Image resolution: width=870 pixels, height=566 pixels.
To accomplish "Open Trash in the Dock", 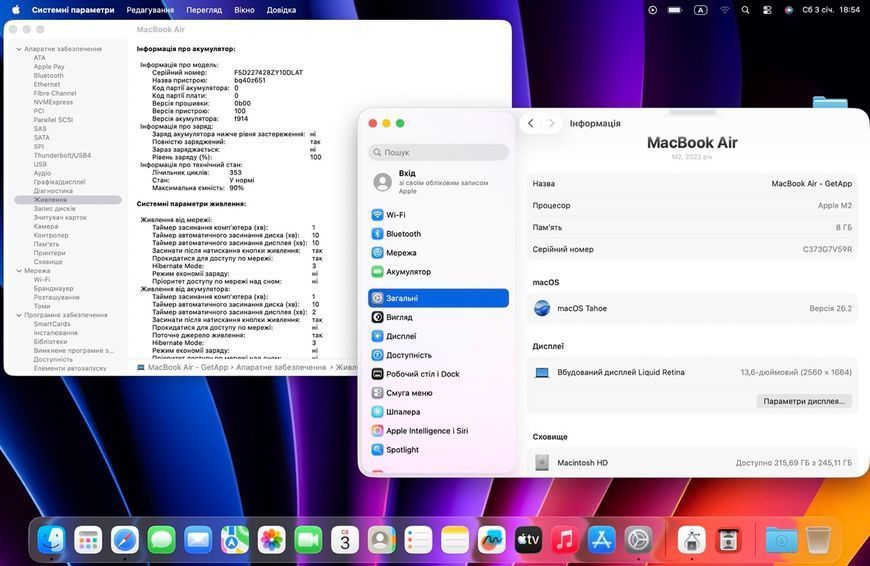I will click(x=818, y=539).
